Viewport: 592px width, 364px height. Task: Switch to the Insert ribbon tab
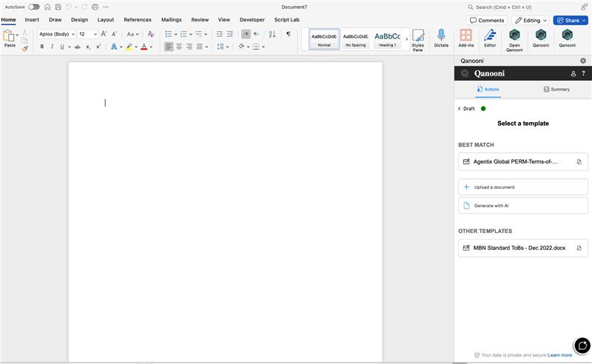[x=32, y=20]
